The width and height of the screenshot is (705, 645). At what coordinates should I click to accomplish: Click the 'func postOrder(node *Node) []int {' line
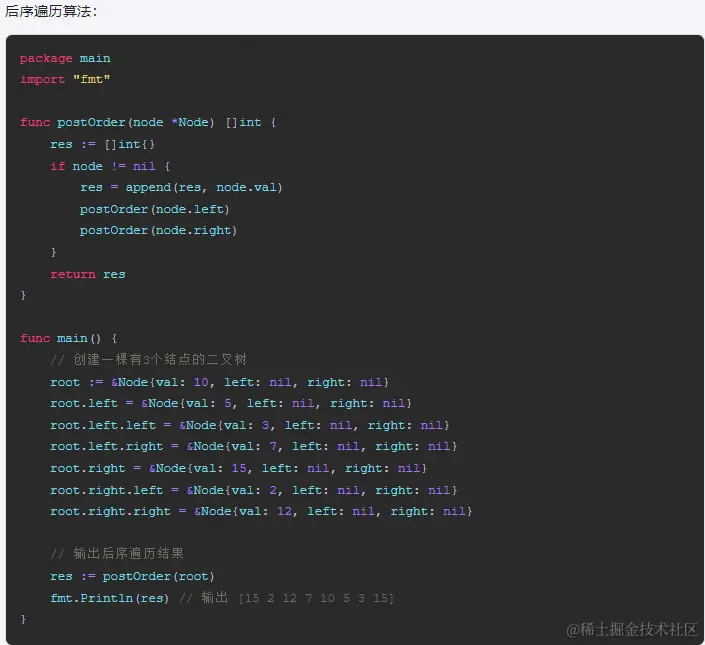coord(148,122)
